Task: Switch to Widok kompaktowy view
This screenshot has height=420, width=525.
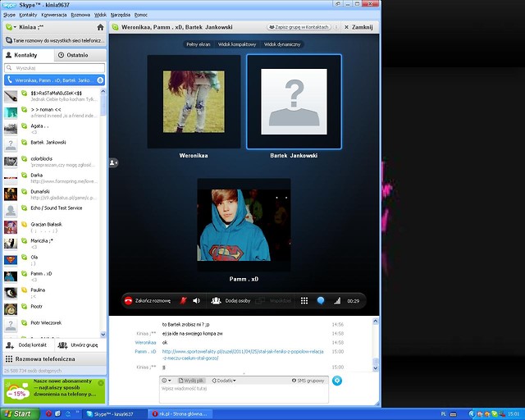Action: point(237,44)
